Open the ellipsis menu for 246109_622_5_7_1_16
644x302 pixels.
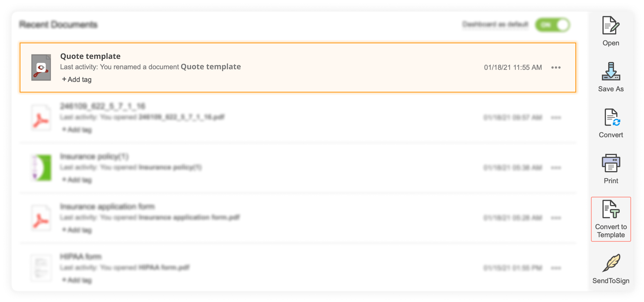click(x=556, y=117)
